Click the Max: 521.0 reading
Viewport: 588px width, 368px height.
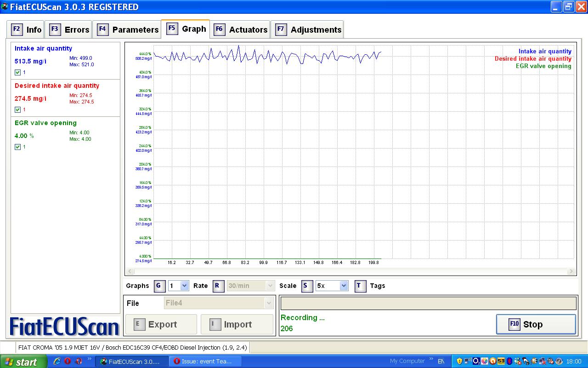[82, 64]
